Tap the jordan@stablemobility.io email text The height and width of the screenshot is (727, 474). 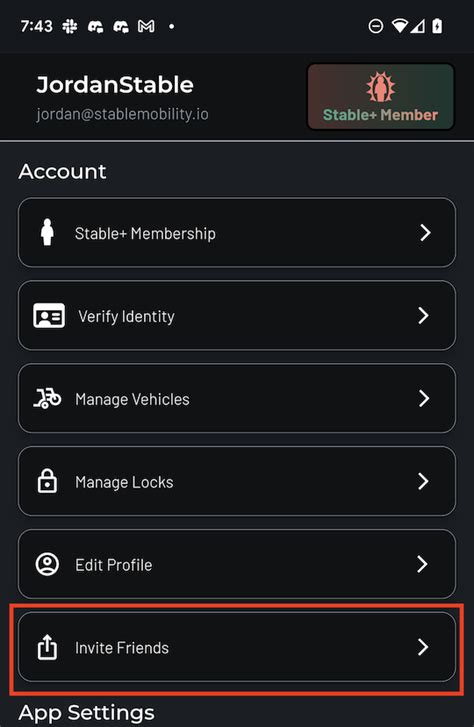122,114
